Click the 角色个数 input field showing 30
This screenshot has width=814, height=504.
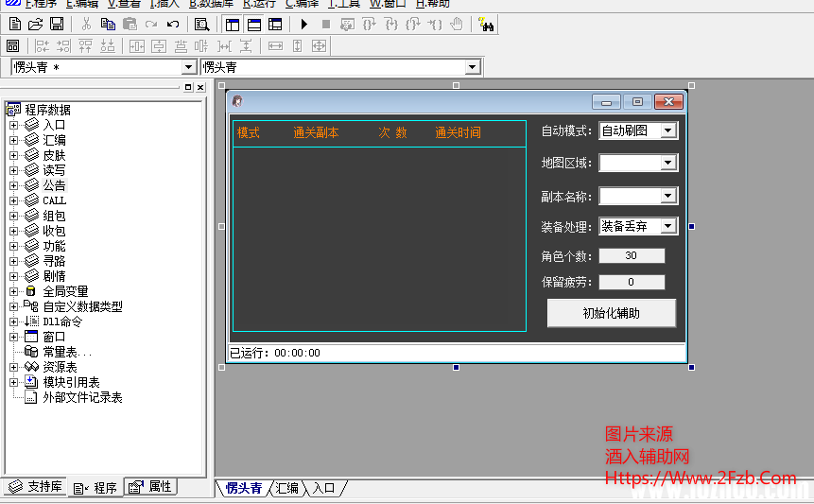[x=631, y=256]
